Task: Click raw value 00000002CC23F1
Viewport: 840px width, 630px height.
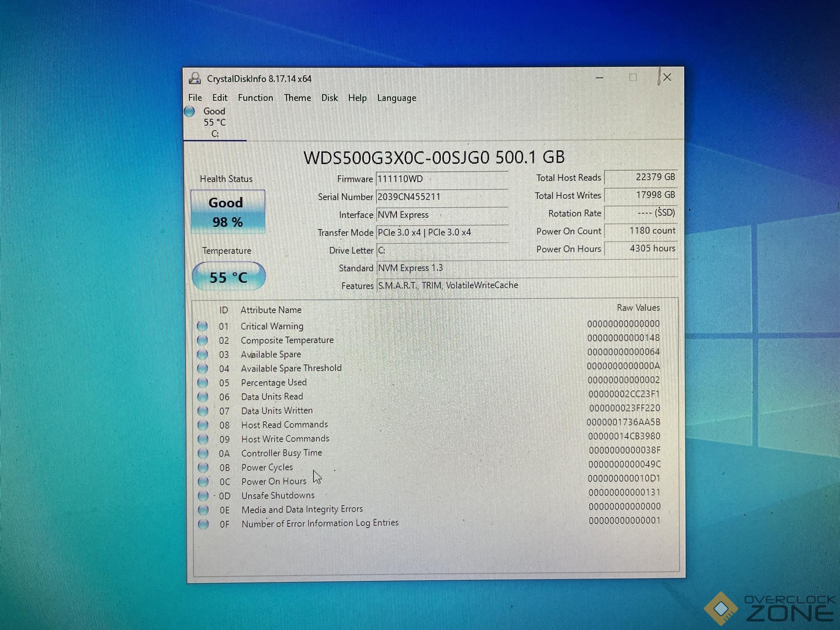Action: [x=624, y=394]
